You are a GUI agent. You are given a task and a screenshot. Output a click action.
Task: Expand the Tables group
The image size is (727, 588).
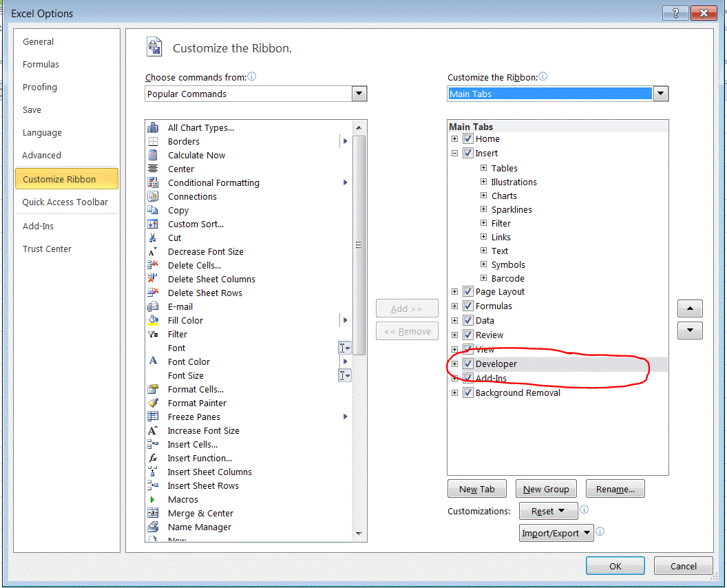click(x=483, y=168)
